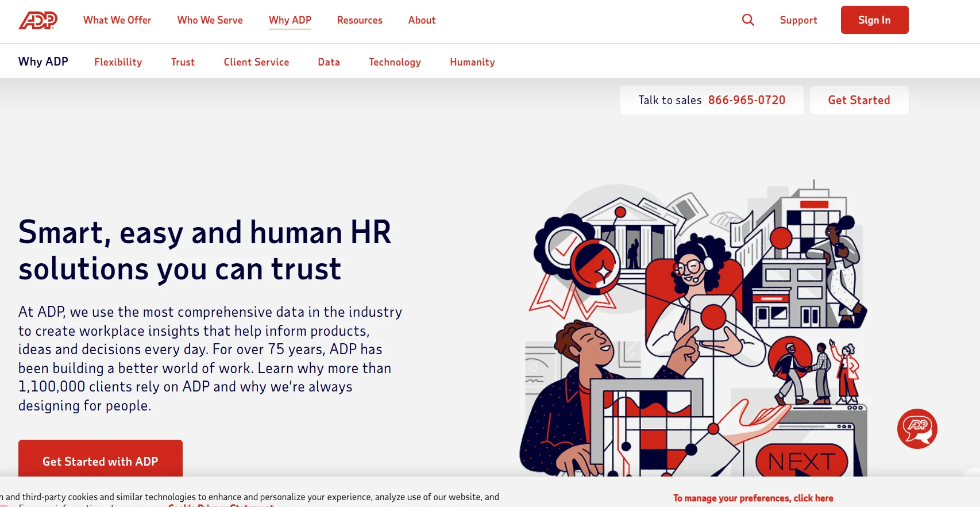The width and height of the screenshot is (980, 507).
Task: Click the Get Started button near sales number
Action: pos(859,100)
